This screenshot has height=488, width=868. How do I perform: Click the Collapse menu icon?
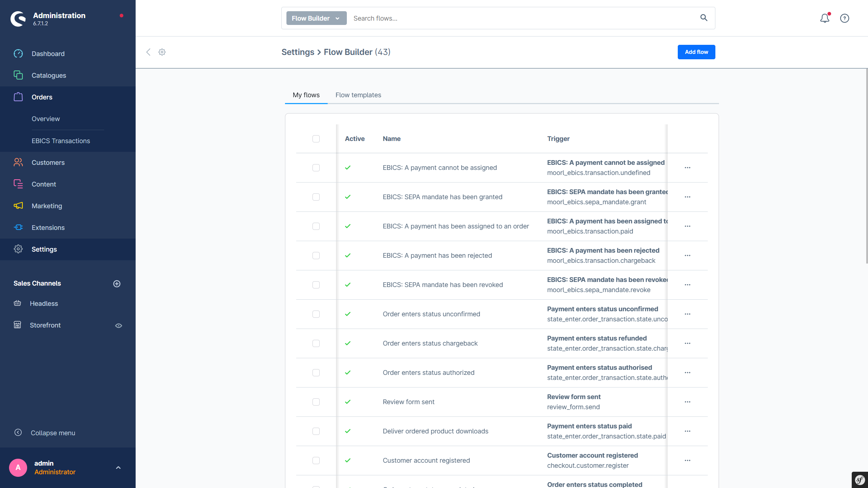(18, 433)
